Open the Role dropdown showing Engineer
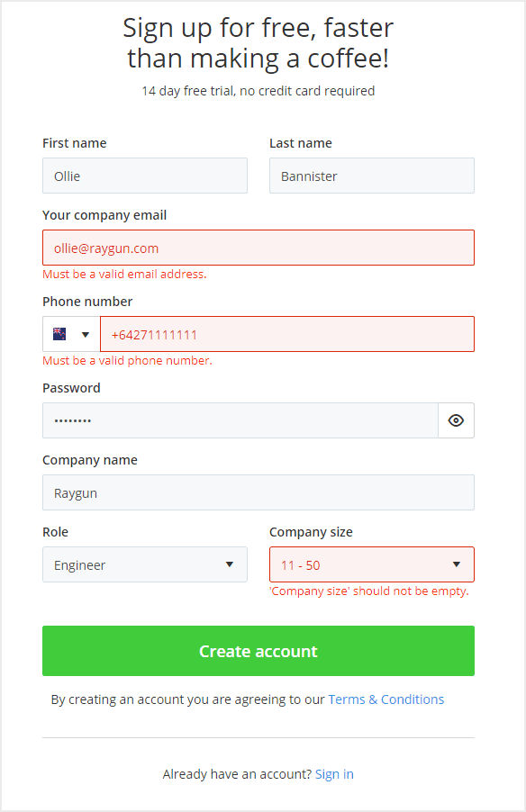The image size is (526, 812). coord(144,564)
